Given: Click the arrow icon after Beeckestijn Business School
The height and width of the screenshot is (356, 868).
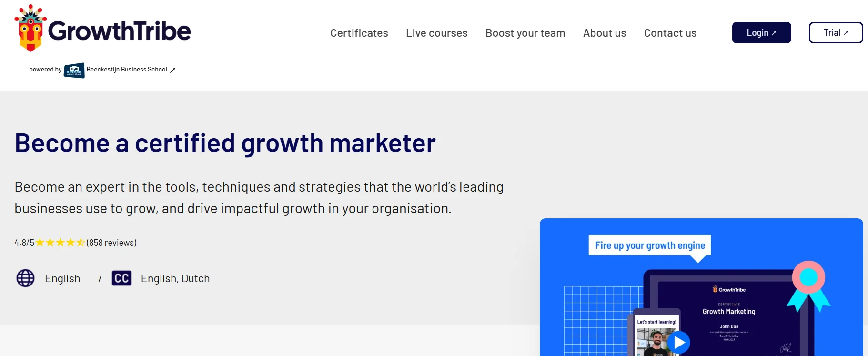Looking at the screenshot, I should (173, 70).
